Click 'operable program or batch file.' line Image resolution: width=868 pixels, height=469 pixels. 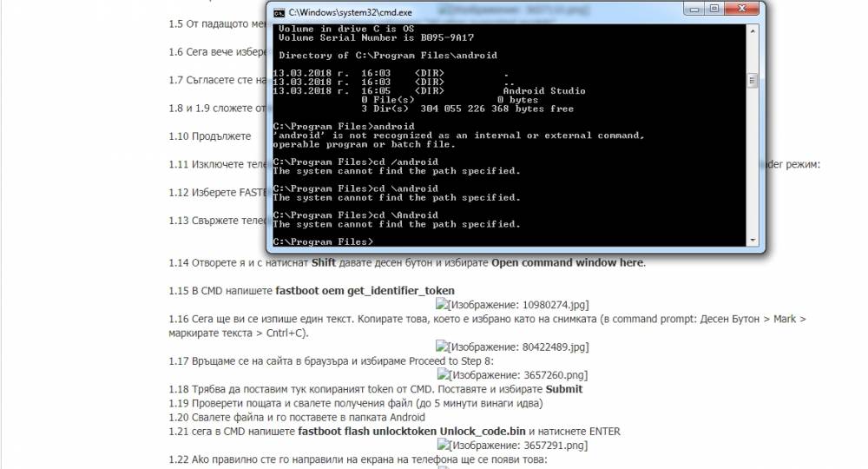point(364,144)
